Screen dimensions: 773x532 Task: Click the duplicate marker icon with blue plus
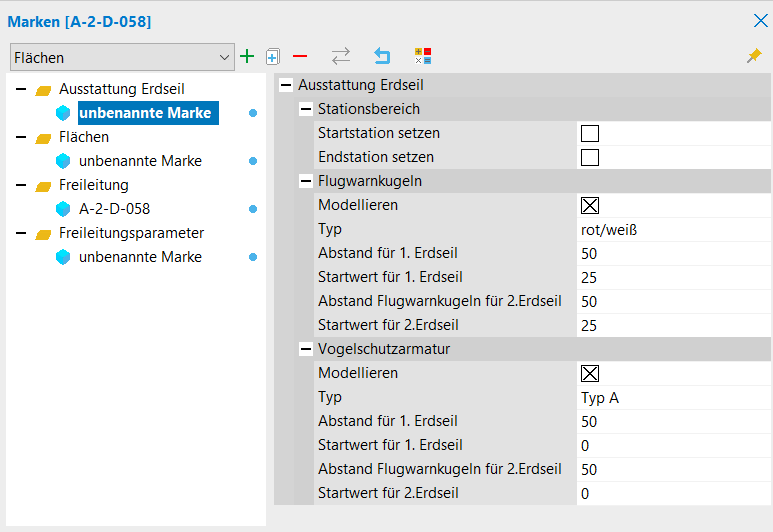272,57
